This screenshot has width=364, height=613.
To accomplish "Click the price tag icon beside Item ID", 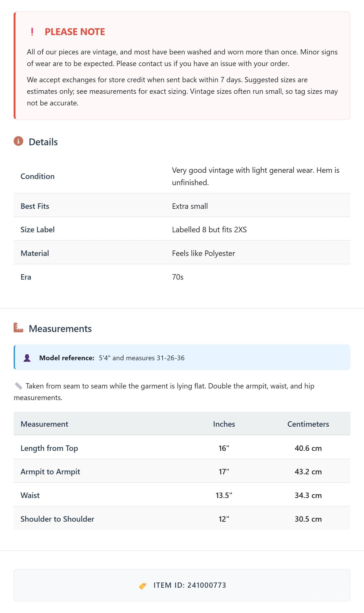I will [x=143, y=586].
